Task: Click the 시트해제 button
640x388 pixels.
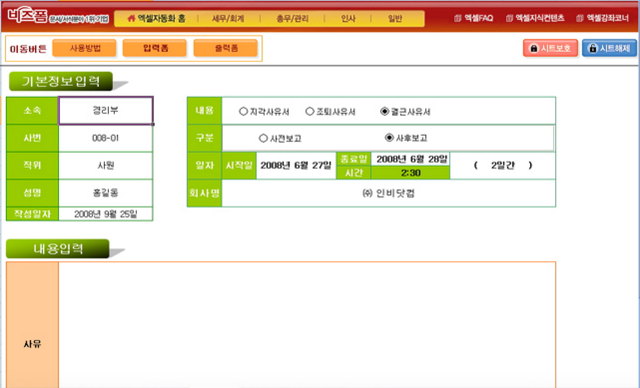Action: tap(609, 48)
